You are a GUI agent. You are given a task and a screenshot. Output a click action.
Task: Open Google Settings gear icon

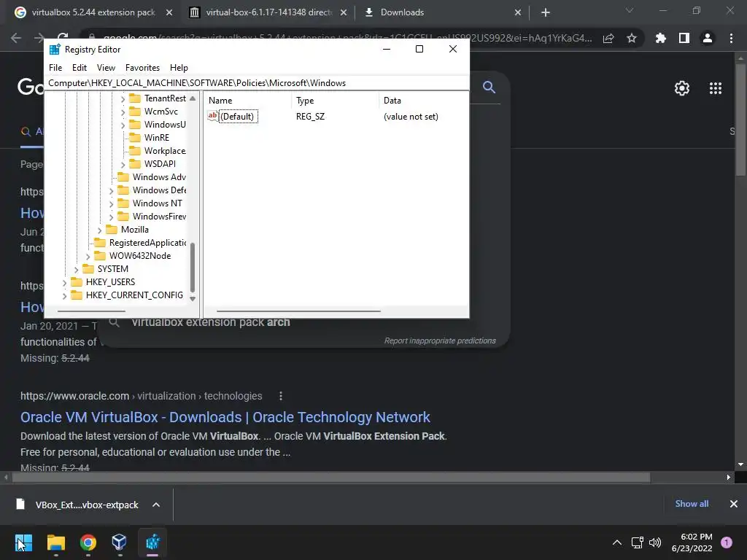[x=682, y=88]
